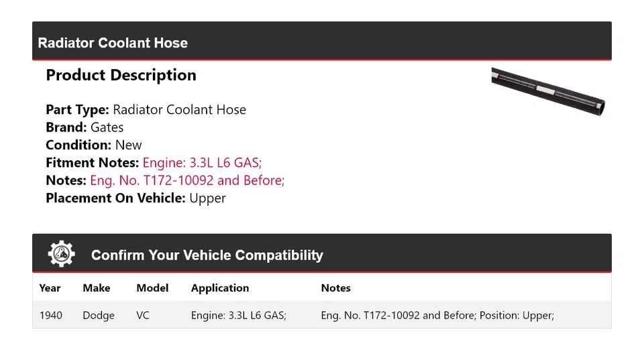Click the Brand: Gates line
Image resolution: width=644 pixels, height=350 pixels.
pyautogui.click(x=85, y=127)
